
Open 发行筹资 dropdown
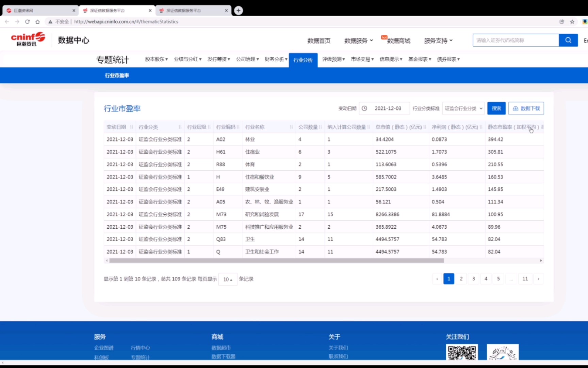(218, 59)
